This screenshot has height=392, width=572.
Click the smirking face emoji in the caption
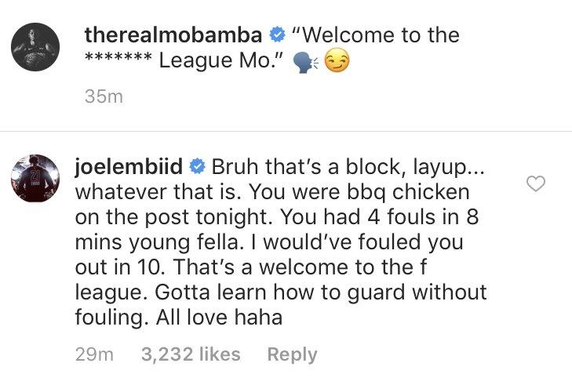[x=337, y=61]
